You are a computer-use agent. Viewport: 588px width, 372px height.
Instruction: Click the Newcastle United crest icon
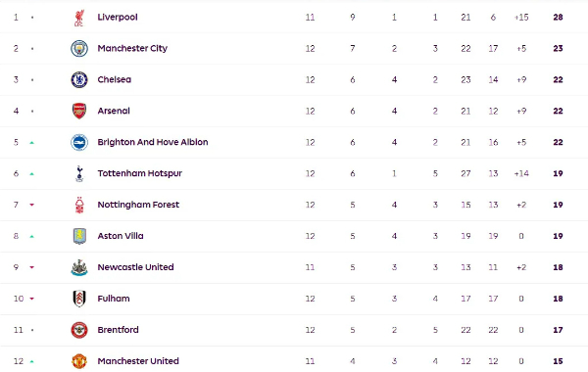point(79,267)
